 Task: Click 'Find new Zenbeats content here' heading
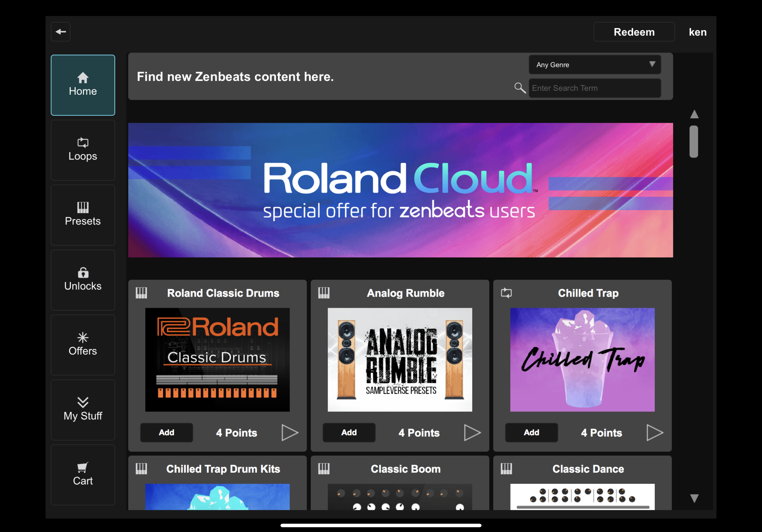235,77
